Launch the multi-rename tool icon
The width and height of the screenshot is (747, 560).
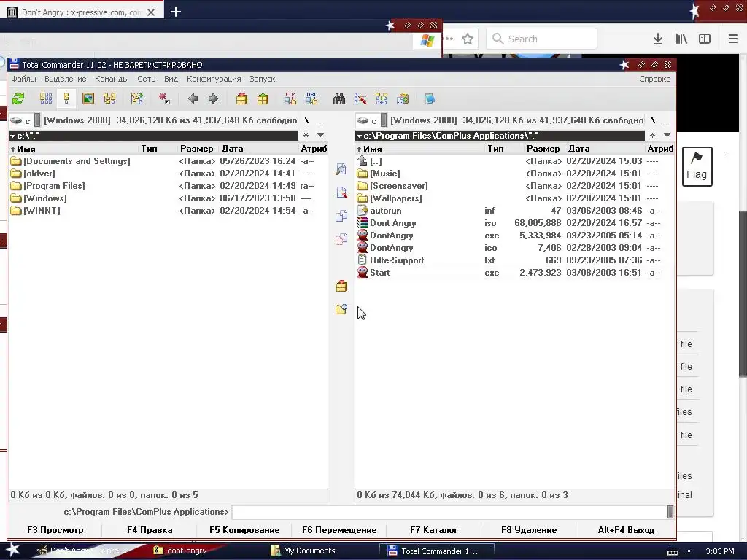click(360, 98)
